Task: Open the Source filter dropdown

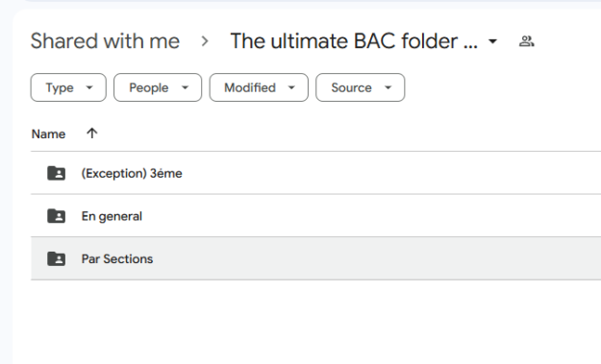Action: 360,87
